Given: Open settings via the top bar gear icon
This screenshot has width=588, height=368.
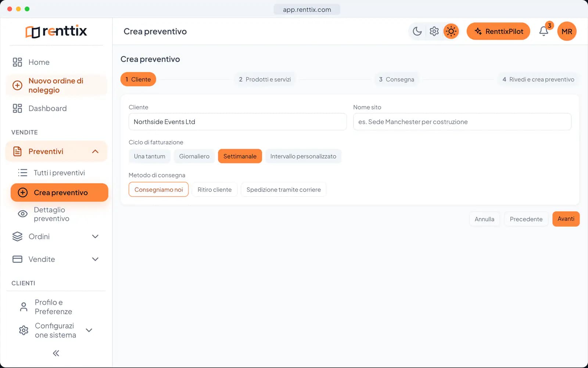Looking at the screenshot, I should click(434, 31).
